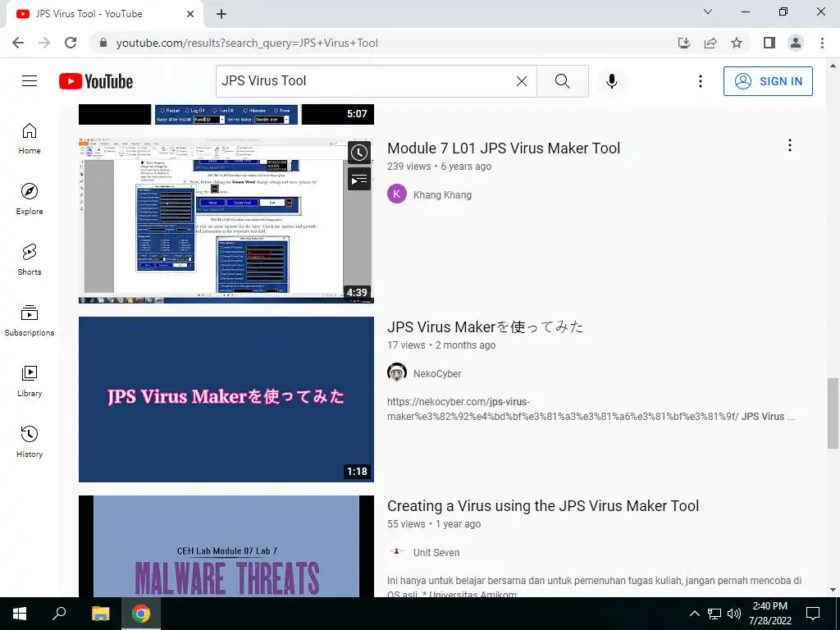Open the Japanese JPS Virus Maker title

(486, 326)
